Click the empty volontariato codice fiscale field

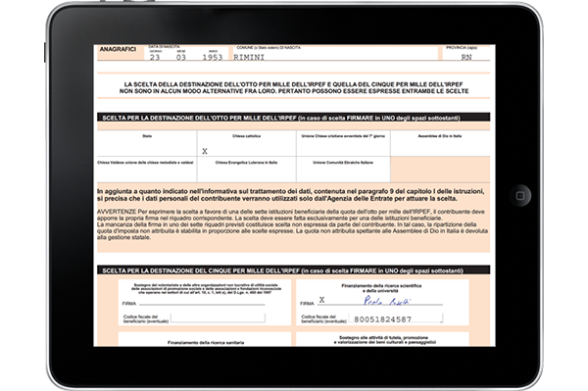pyautogui.click(x=218, y=318)
